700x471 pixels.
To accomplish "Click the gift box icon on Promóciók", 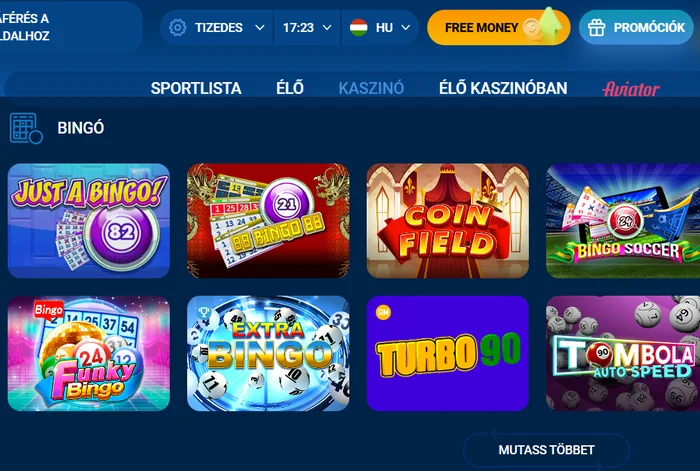I will coord(596,28).
